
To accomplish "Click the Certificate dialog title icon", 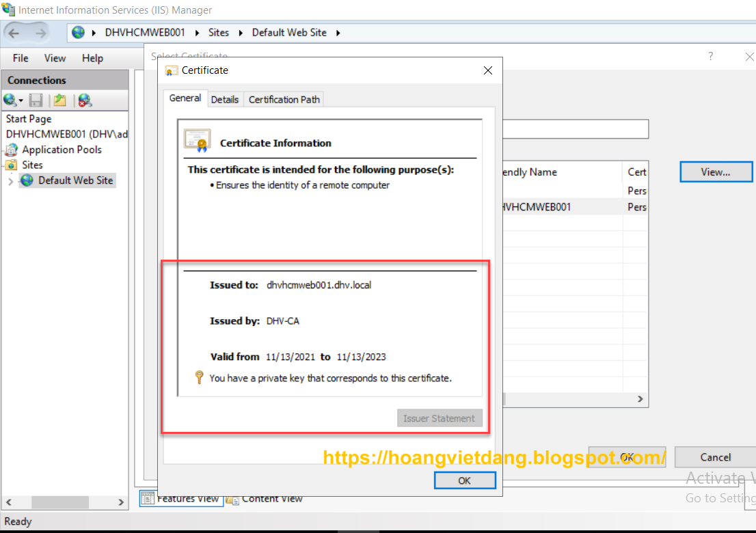I will click(171, 71).
